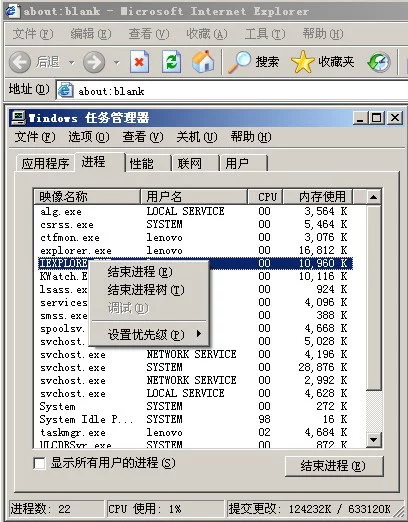Switch to the 进程 tab
408x522 pixels.
coord(99,162)
